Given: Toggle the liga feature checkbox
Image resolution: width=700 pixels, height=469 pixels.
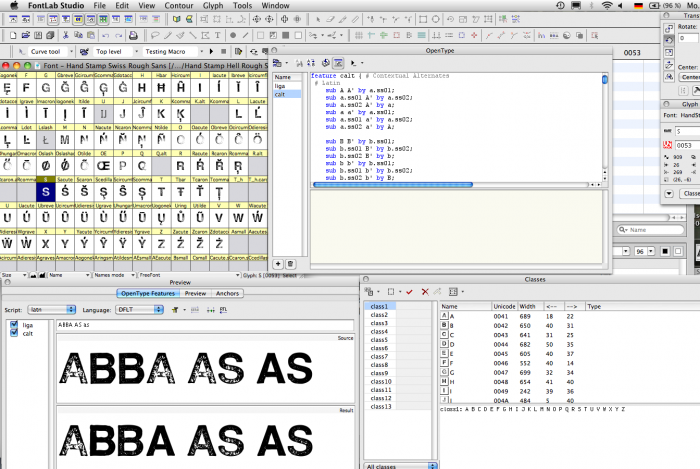Looking at the screenshot, I should [x=14, y=324].
